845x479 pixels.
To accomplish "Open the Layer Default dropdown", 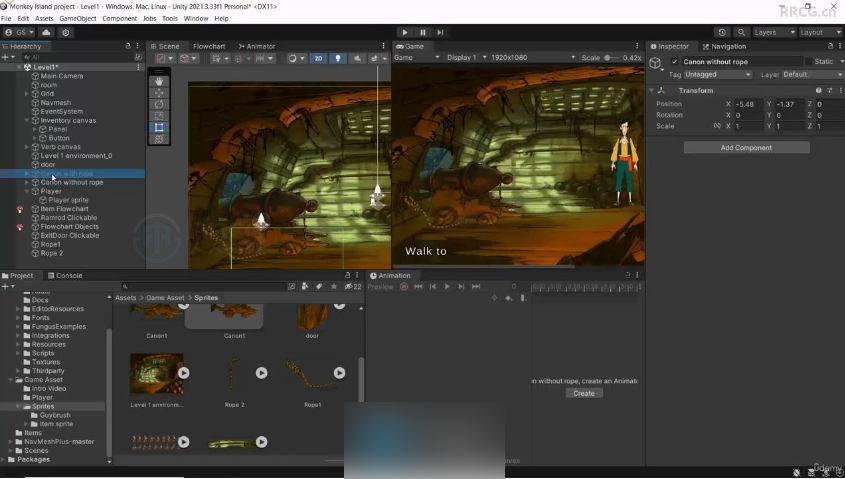I will tap(812, 75).
